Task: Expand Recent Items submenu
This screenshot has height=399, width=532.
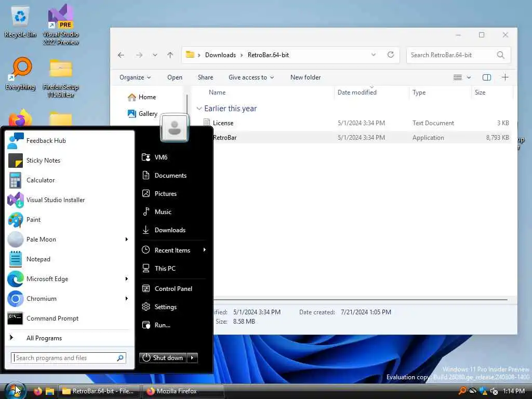Action: click(x=174, y=250)
